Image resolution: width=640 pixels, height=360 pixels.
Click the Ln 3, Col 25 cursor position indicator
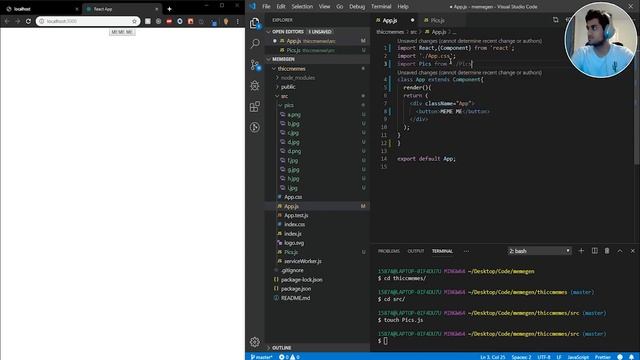(x=493, y=357)
